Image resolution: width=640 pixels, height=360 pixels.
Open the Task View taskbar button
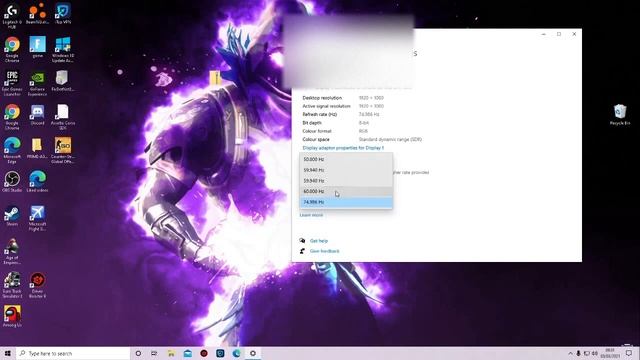(x=154, y=353)
